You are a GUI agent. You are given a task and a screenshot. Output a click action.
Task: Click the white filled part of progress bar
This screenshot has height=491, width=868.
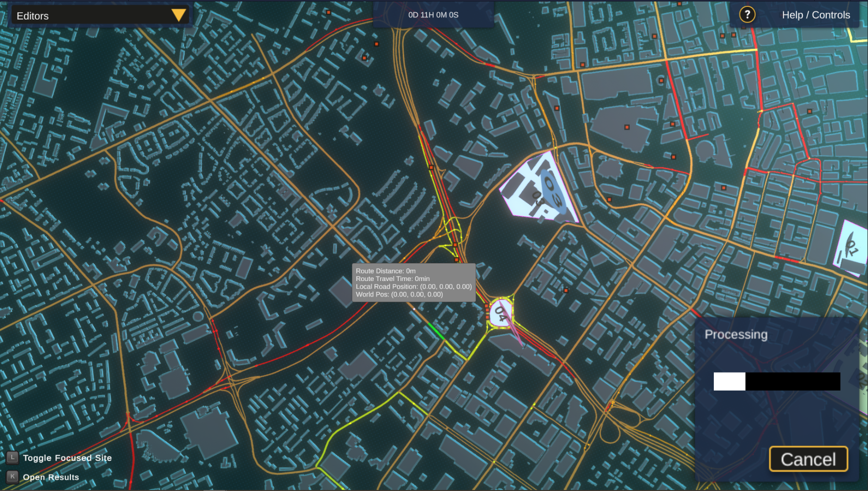[x=729, y=381]
